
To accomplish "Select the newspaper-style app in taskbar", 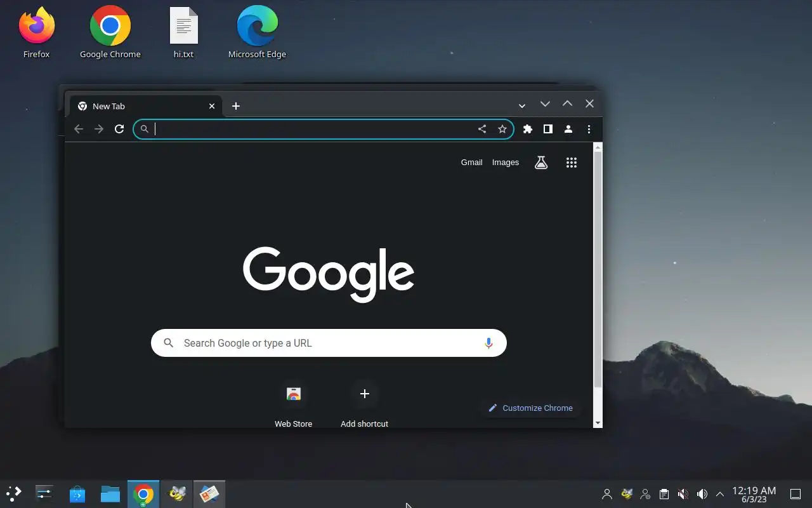I will 209,493.
